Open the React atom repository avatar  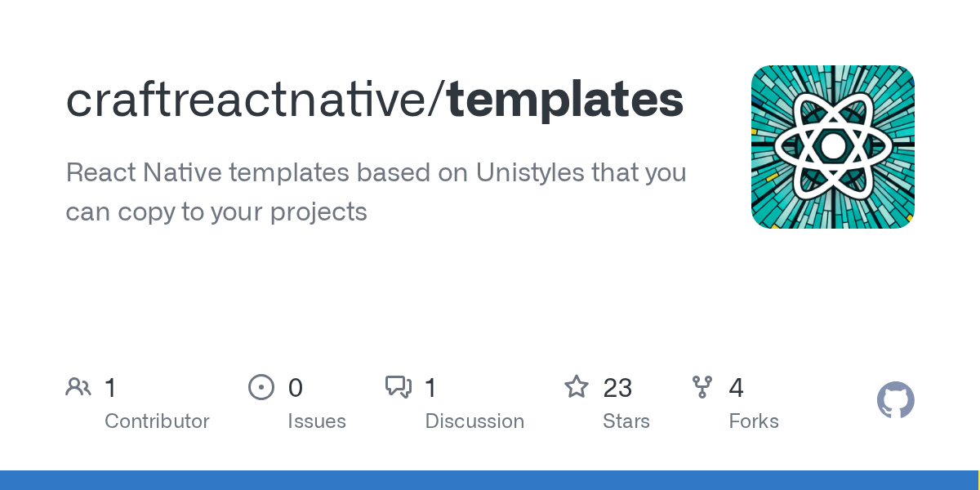coord(832,147)
